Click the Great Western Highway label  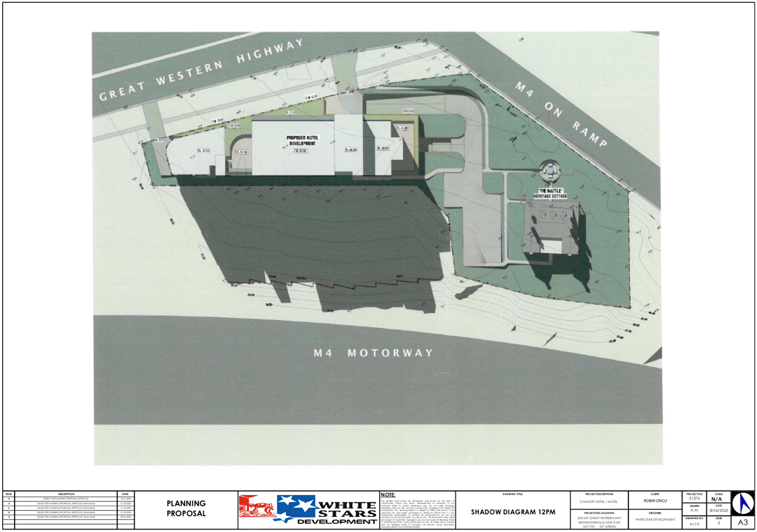point(201,70)
